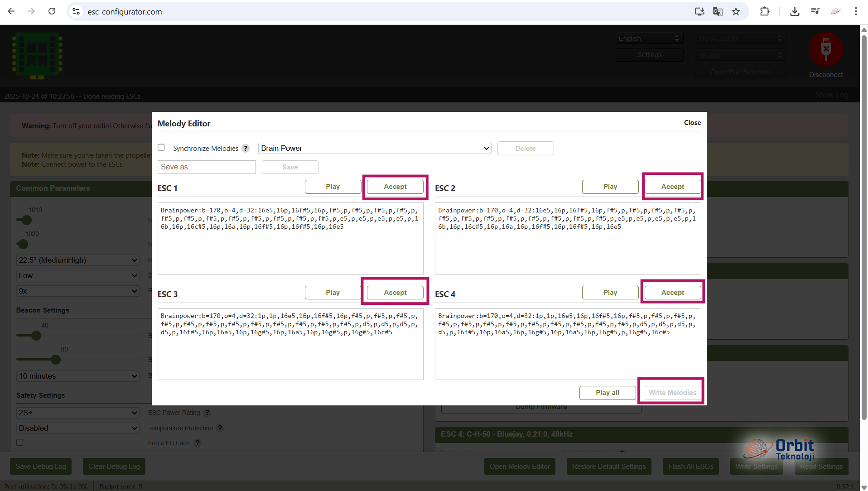Click the Synchronize Melodies help question mark
868x491 pixels.
pos(246,149)
